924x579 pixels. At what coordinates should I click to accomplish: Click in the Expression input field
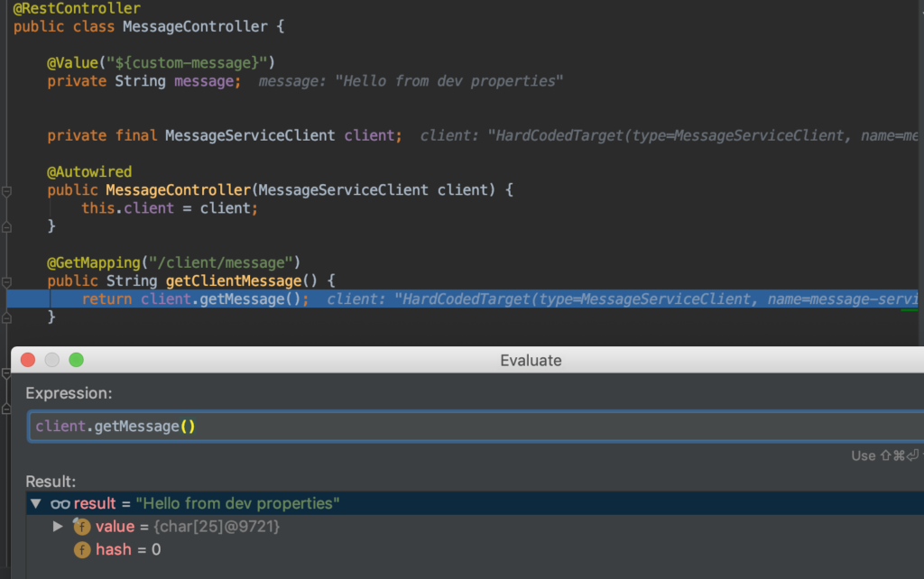tap(451, 426)
